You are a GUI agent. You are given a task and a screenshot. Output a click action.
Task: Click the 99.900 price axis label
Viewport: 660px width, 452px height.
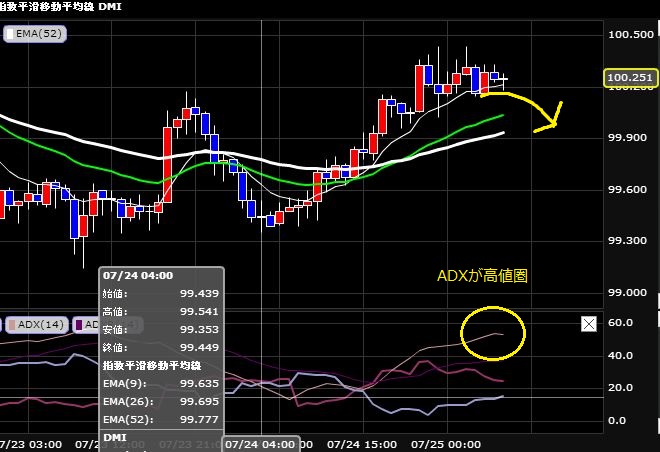(x=627, y=138)
